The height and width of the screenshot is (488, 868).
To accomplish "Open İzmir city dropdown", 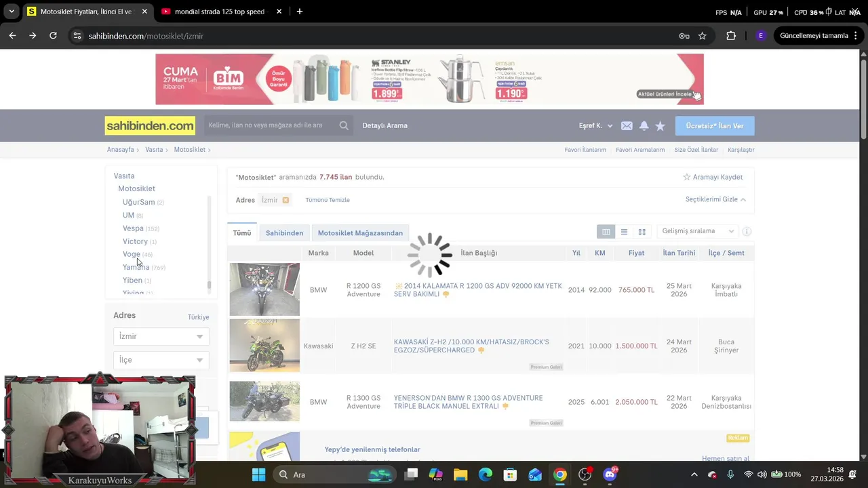I will 161,336.
